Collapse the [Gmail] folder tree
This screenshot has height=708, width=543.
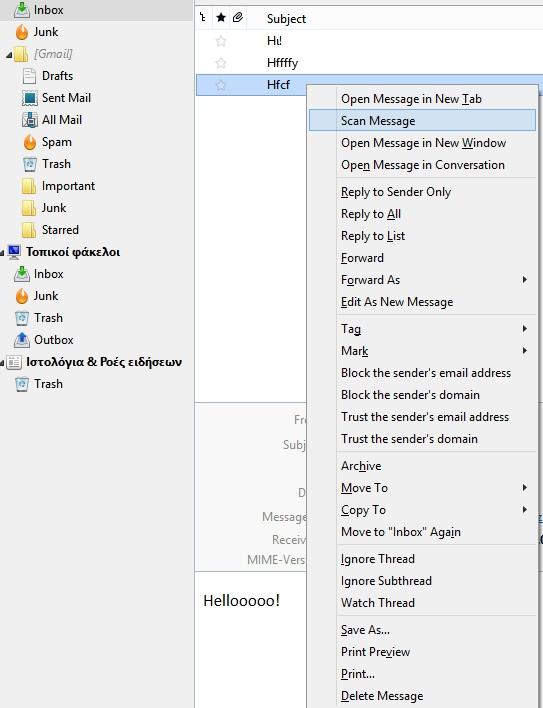pyautogui.click(x=9, y=55)
